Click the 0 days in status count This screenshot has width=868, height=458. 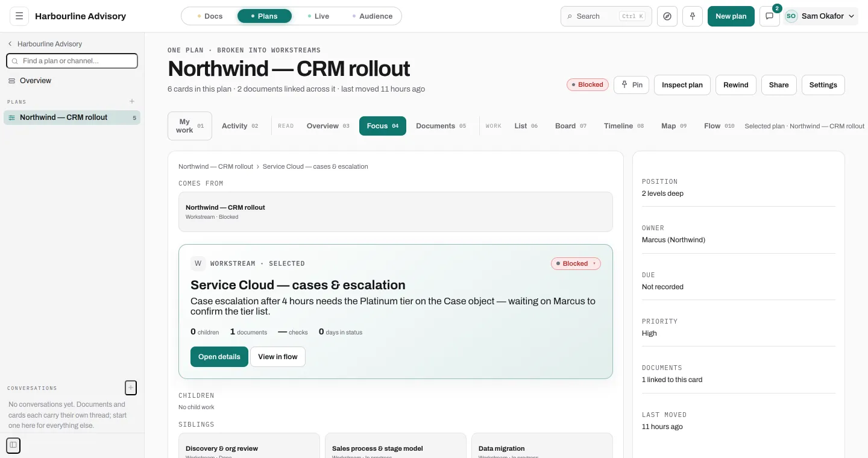tap(341, 332)
